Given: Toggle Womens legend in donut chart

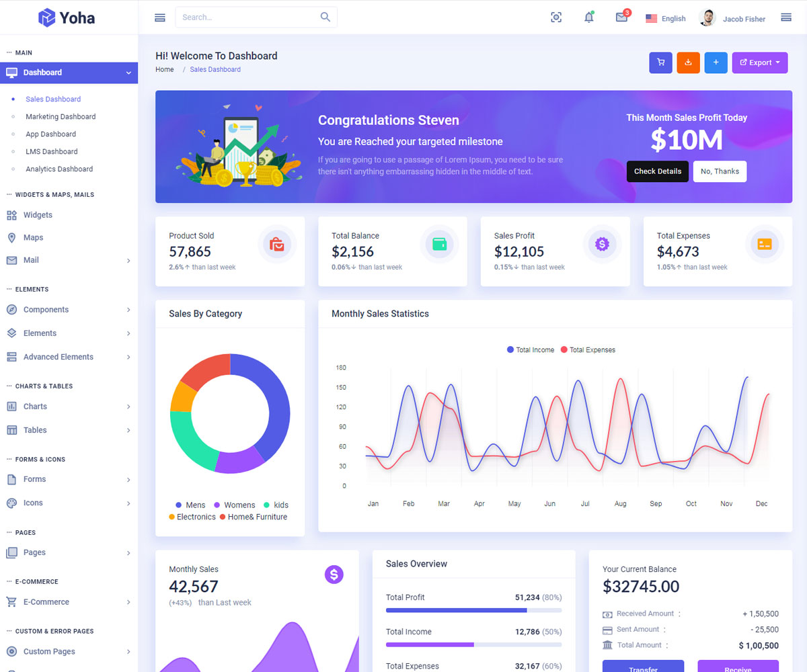Looking at the screenshot, I should click(x=235, y=505).
